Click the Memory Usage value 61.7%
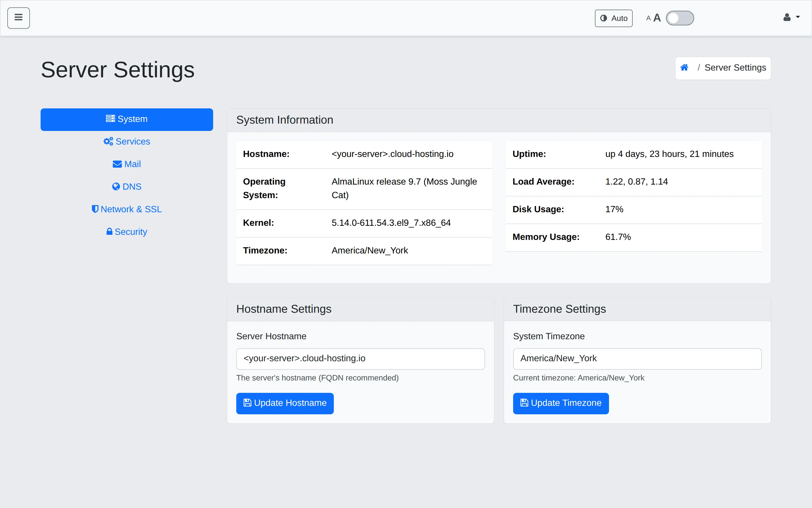812x508 pixels. [618, 237]
